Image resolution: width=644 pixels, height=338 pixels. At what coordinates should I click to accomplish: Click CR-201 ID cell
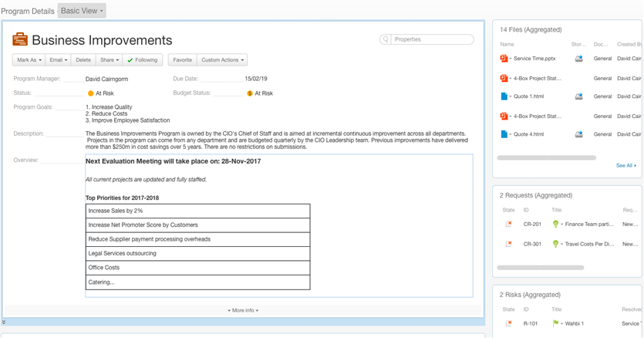pos(532,224)
